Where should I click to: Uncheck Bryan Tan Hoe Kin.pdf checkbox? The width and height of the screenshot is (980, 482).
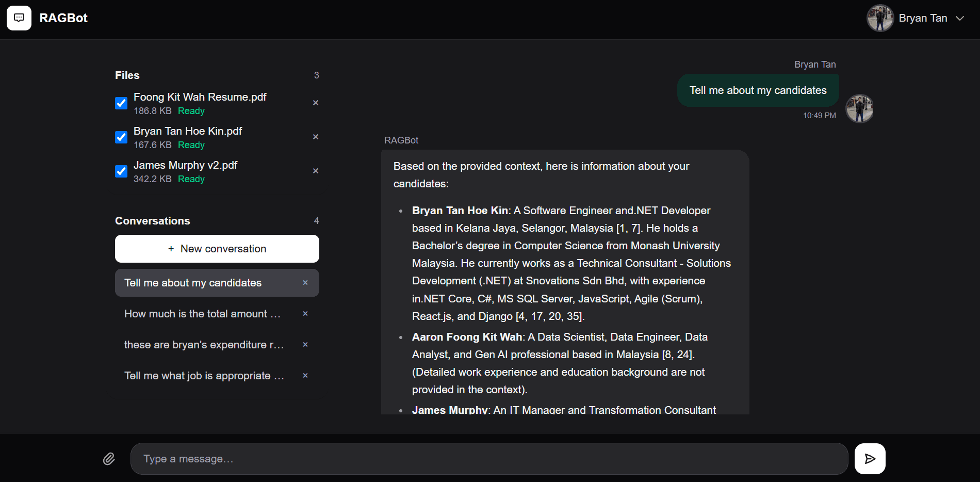[121, 137]
